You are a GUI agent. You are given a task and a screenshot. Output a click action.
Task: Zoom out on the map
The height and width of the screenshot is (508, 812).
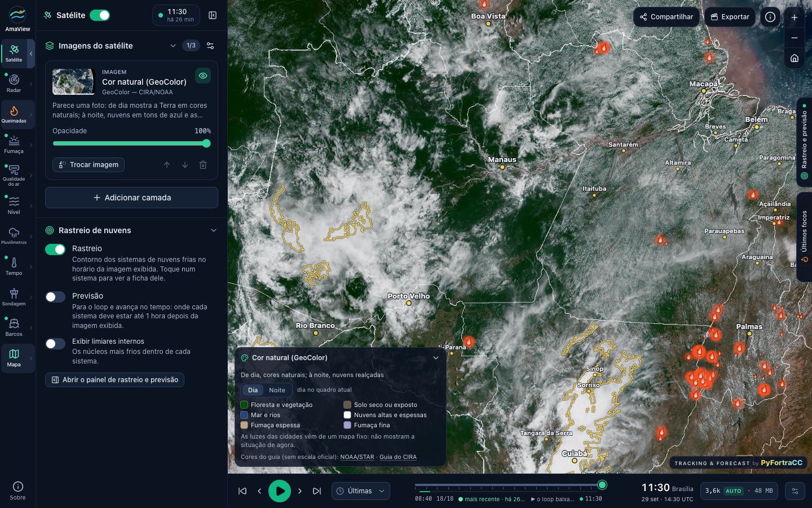pos(795,38)
